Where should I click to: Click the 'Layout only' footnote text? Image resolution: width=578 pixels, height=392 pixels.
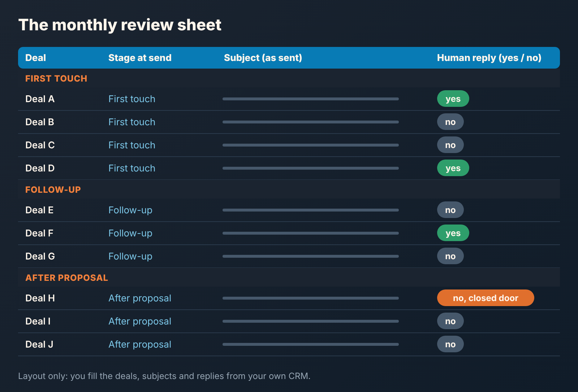[164, 376]
